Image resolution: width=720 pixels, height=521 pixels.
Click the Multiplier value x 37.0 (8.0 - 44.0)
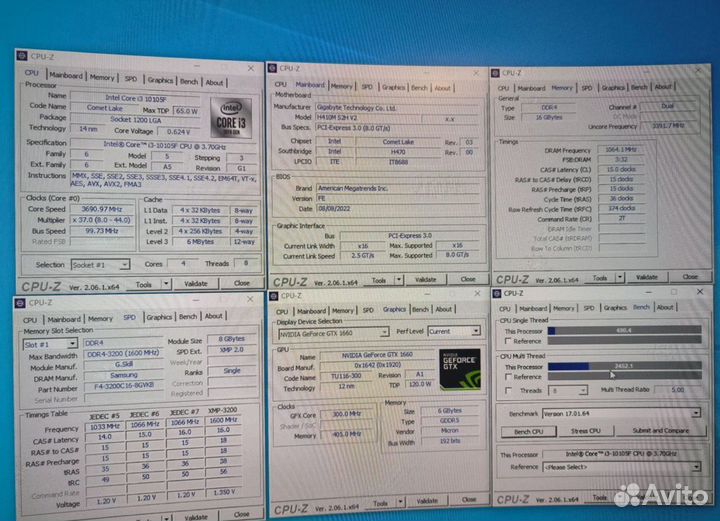click(101, 220)
